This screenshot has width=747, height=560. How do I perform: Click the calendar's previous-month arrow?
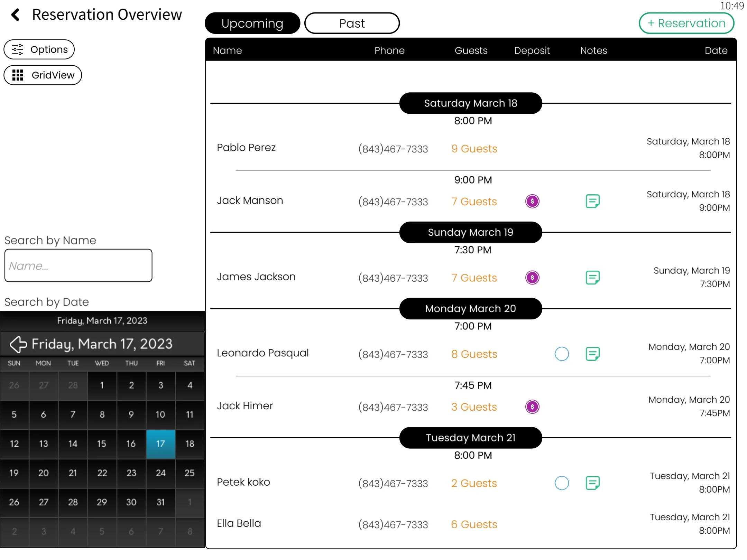tap(18, 344)
